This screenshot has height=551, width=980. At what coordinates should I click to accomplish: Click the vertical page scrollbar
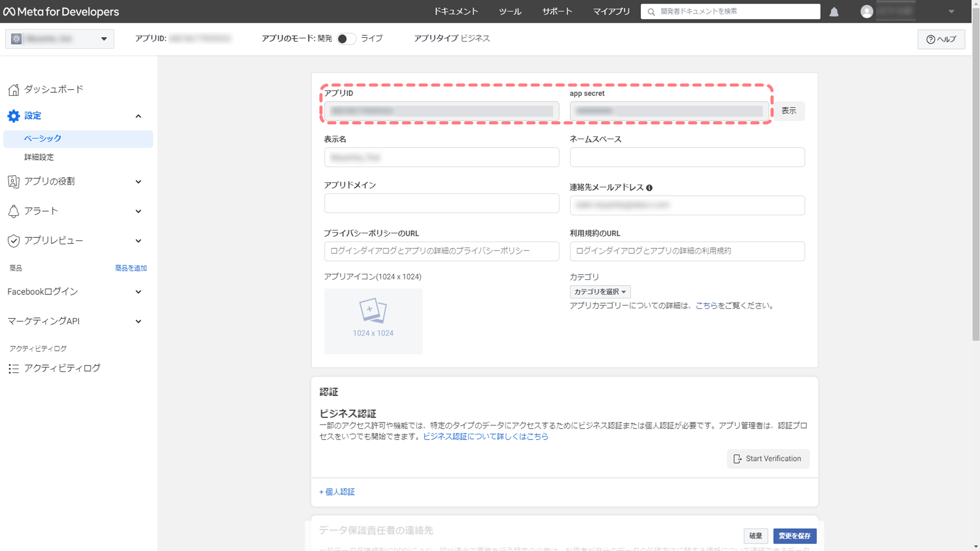pos(976,174)
